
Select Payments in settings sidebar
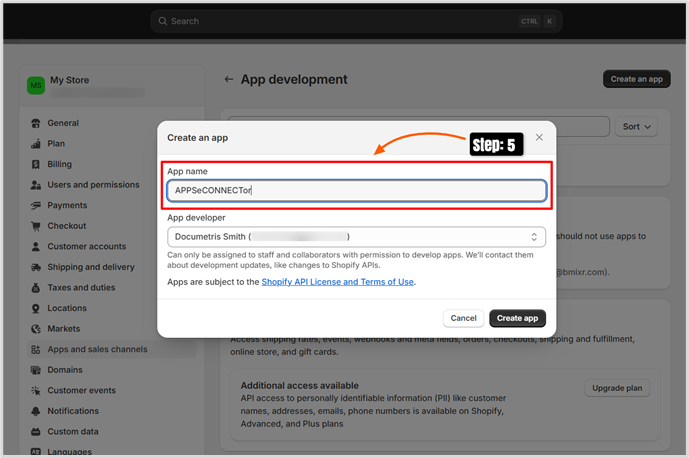pyautogui.click(x=67, y=205)
